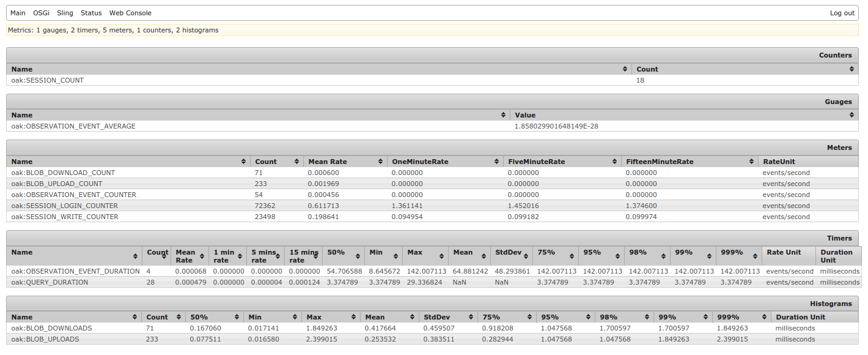Screen dimensions: 868x355
Task: Open the Status menu
Action: coord(91,13)
